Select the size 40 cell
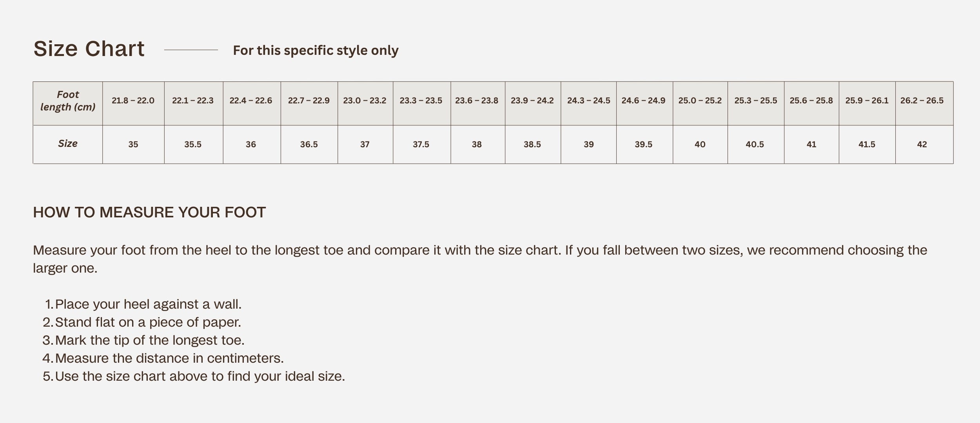The image size is (980, 423). coord(700,145)
